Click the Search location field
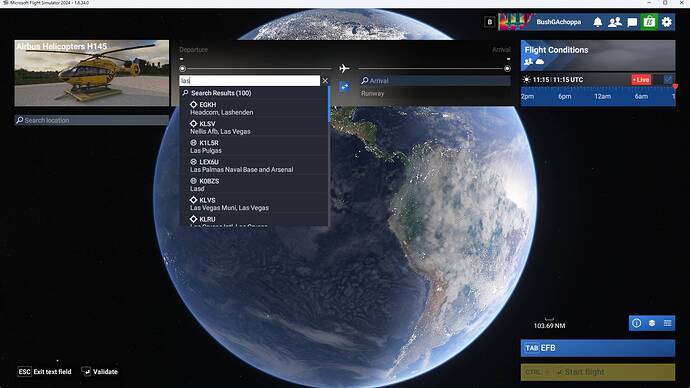 click(x=92, y=120)
